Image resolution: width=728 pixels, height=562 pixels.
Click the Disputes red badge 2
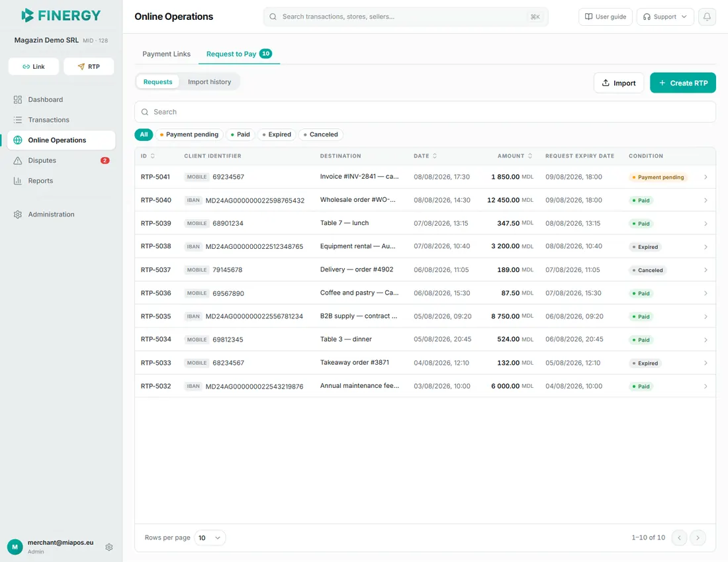pos(105,161)
